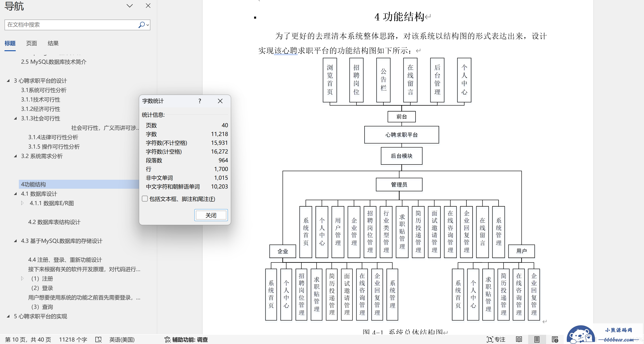The height and width of the screenshot is (344, 644).
Task: Select heading 3.1.4法律可行性分析
Action: (x=53, y=137)
